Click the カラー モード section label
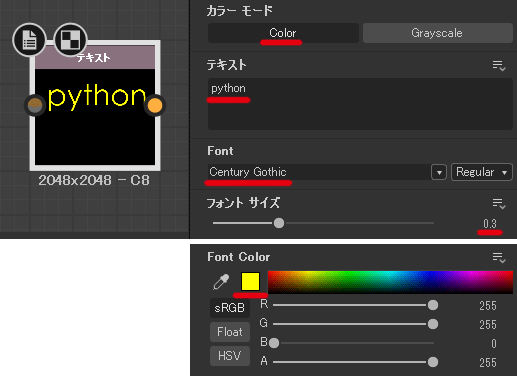Image resolution: width=517 pixels, height=376 pixels. [x=239, y=11]
